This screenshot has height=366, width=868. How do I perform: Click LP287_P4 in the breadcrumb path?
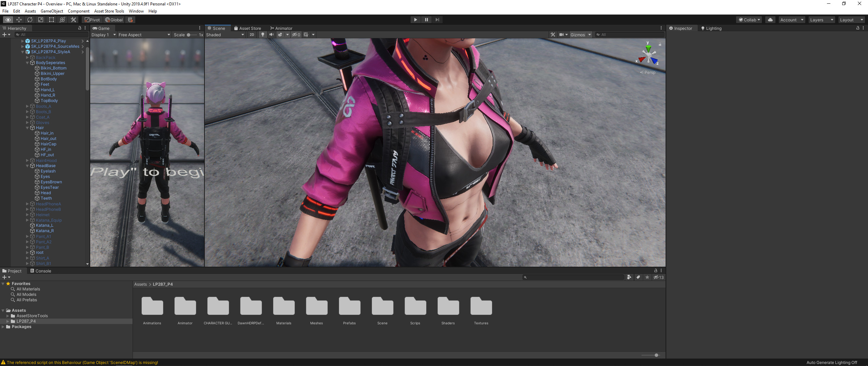[163, 284]
